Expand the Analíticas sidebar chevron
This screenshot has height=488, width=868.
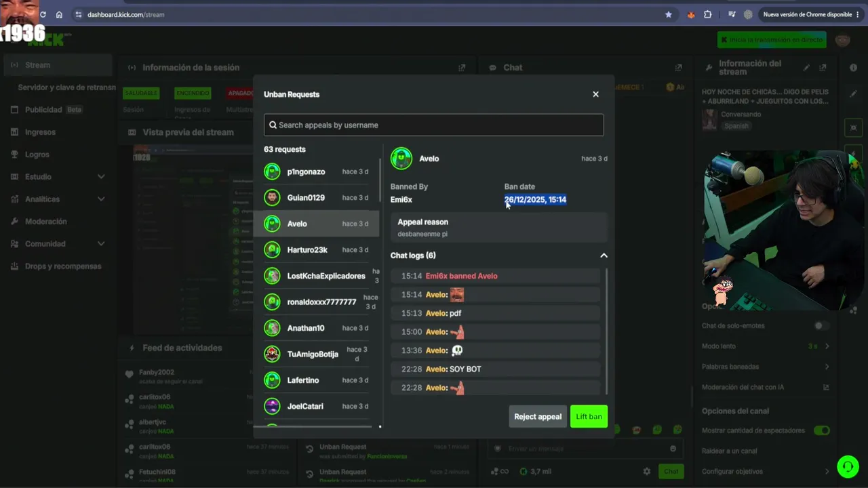tap(101, 199)
